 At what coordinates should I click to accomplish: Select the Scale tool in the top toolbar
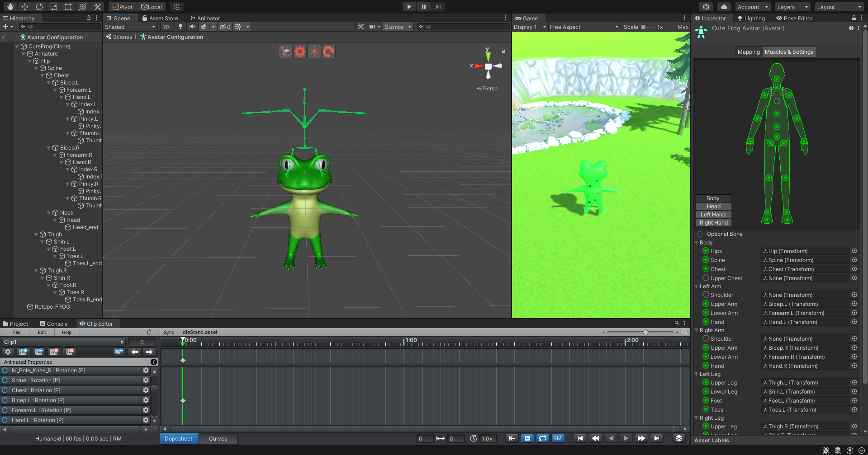(x=54, y=7)
